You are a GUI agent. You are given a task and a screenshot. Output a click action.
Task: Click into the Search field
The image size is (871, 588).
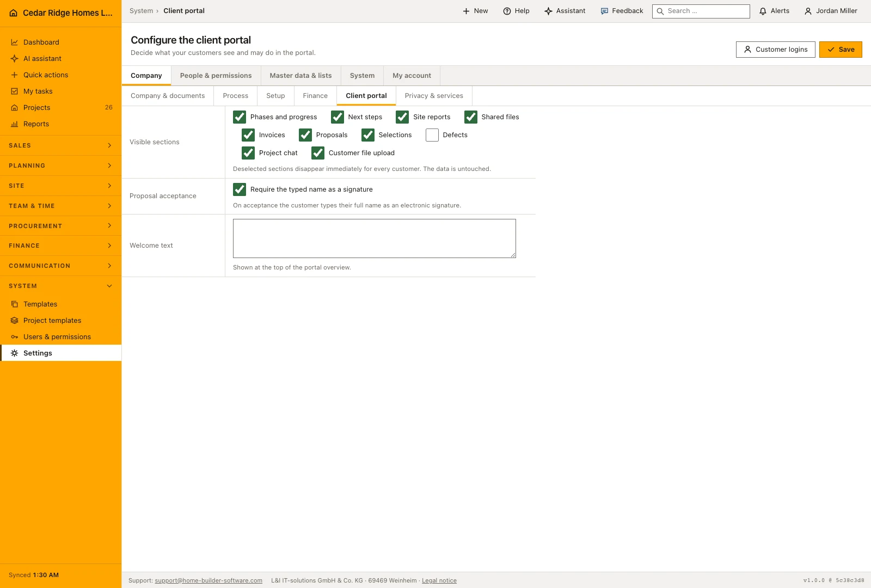point(701,11)
